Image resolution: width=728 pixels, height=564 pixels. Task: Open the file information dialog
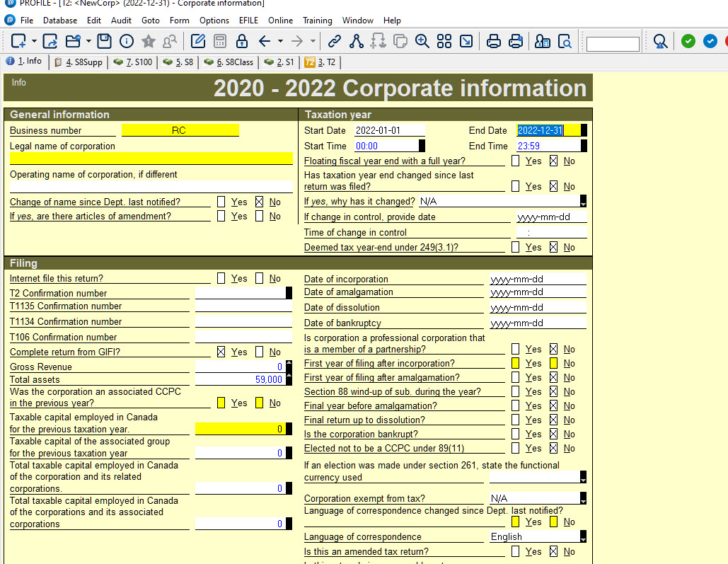point(125,41)
